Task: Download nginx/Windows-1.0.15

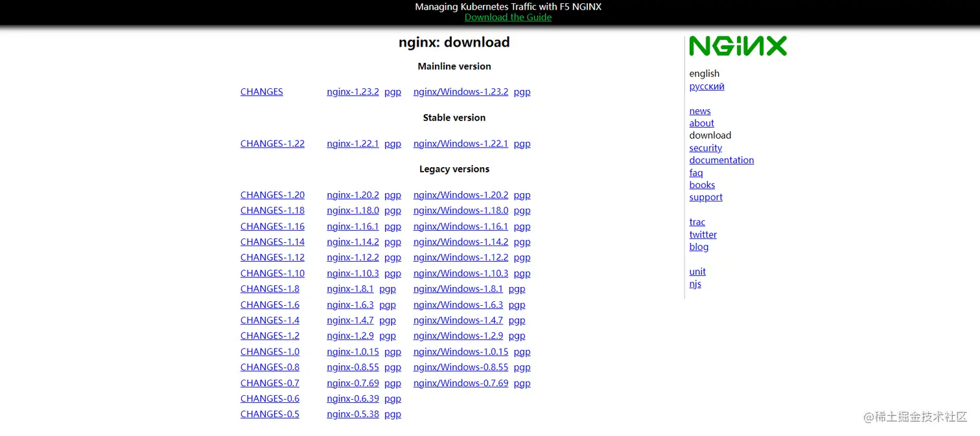Action: click(461, 352)
